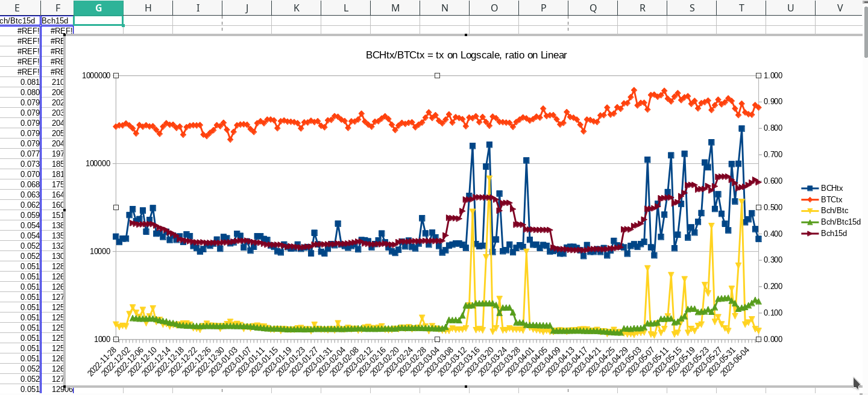
Task: Click the 10000 left axis label
Action: [x=100, y=252]
